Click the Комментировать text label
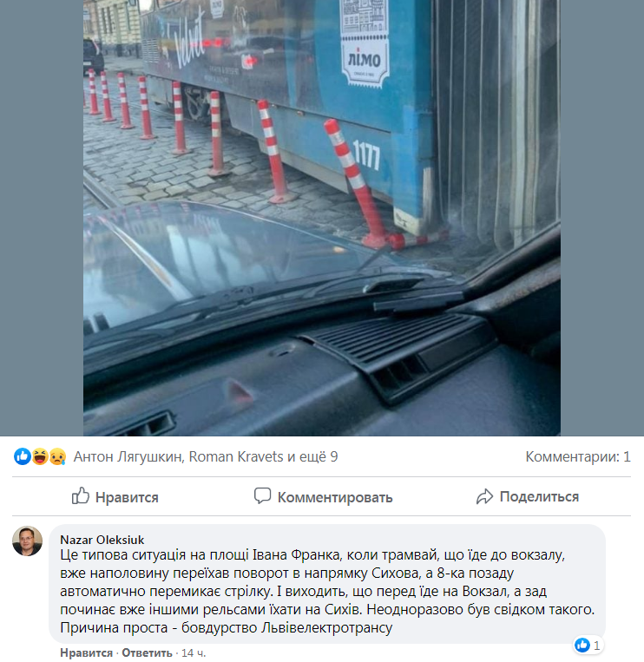 coord(335,497)
